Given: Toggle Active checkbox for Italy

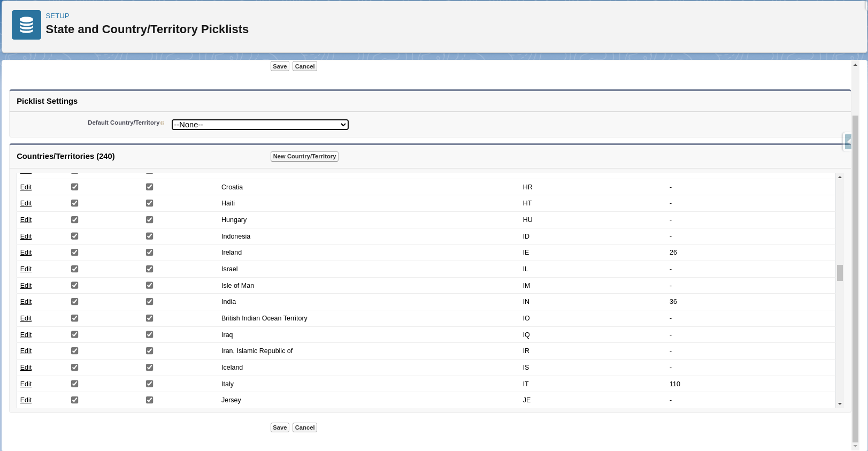Looking at the screenshot, I should pos(74,384).
